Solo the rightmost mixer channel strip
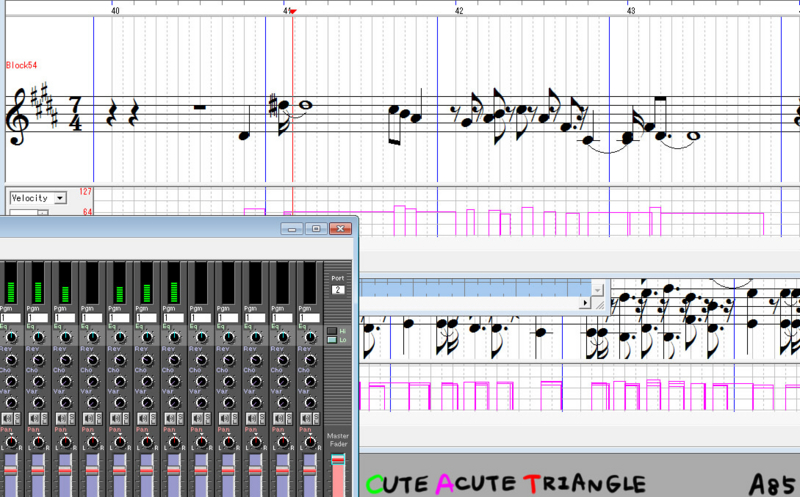 click(x=316, y=418)
